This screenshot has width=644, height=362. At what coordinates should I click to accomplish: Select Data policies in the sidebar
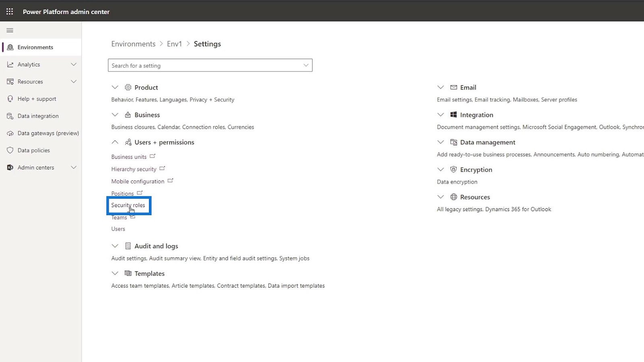(34, 150)
